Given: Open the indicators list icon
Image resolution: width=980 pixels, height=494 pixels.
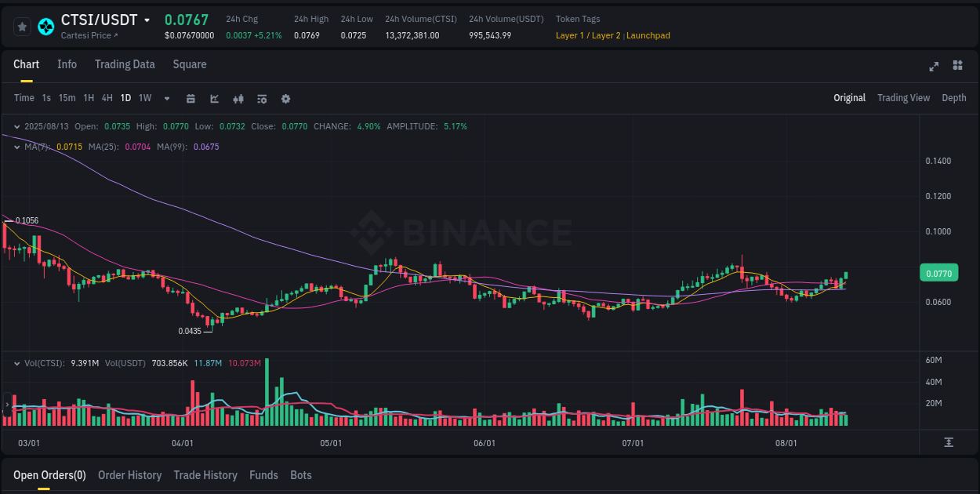Looking at the screenshot, I should pos(261,98).
